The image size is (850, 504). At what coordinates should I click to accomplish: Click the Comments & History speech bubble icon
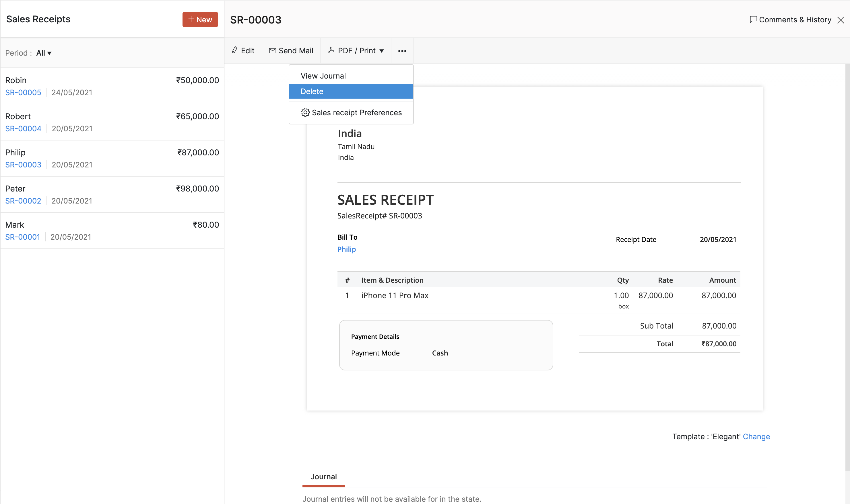[753, 19]
